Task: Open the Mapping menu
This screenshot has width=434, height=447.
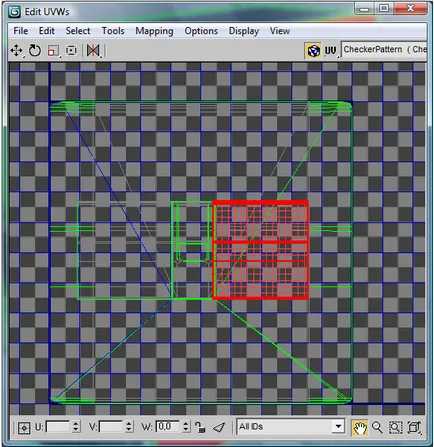Action: coord(154,31)
